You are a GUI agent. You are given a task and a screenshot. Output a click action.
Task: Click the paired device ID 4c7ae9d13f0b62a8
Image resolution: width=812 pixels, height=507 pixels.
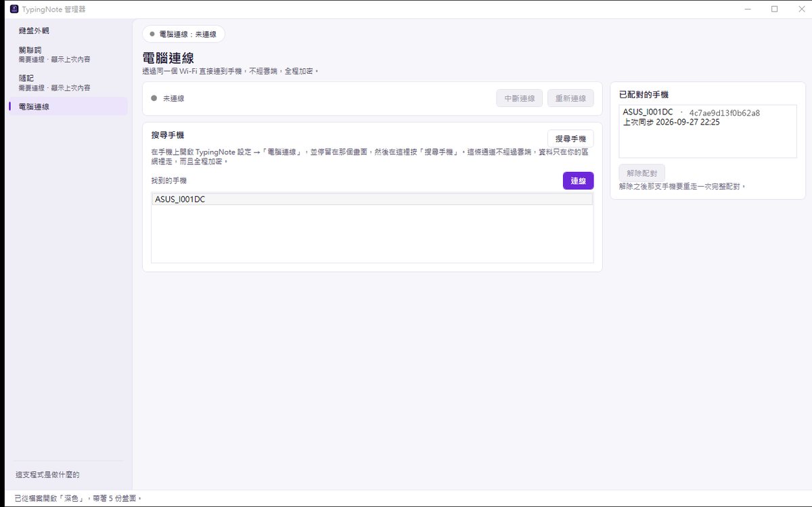pos(725,112)
